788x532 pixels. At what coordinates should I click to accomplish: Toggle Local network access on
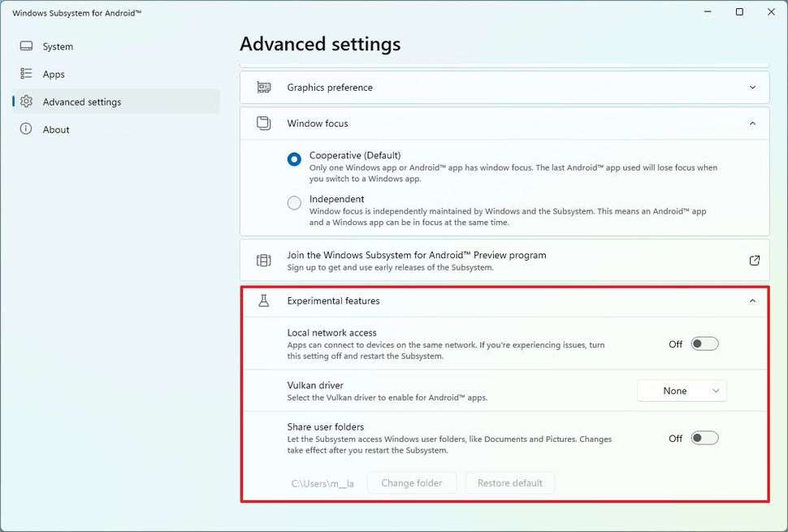704,344
